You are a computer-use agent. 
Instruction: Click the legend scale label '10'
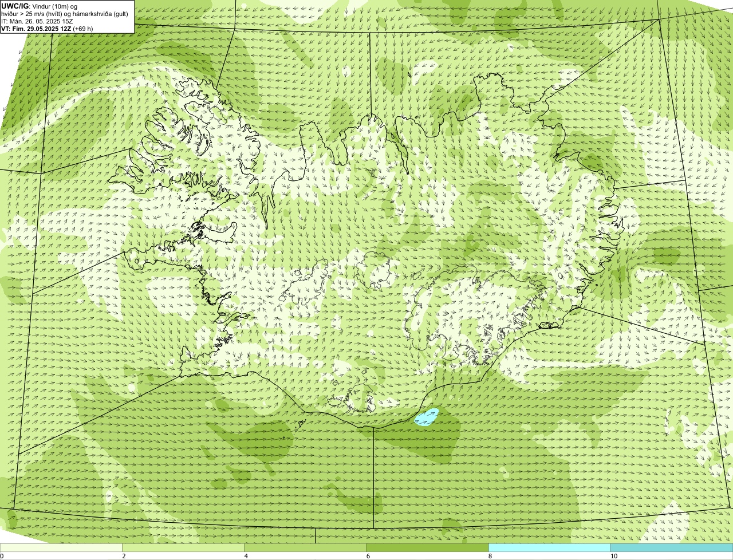click(x=614, y=556)
